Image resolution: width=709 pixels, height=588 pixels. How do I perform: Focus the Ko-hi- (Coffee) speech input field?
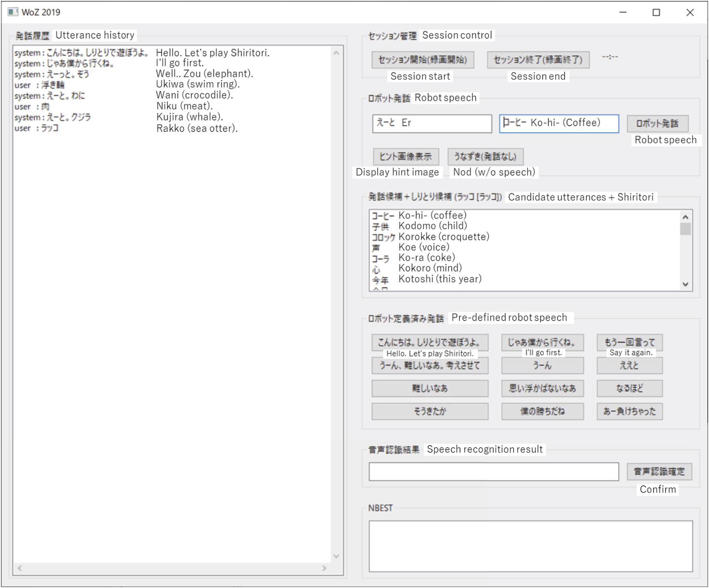point(559,123)
